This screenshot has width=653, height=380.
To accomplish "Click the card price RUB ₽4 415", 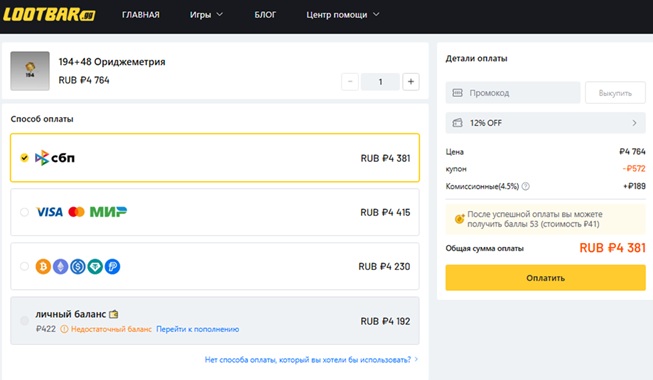I will tap(385, 212).
